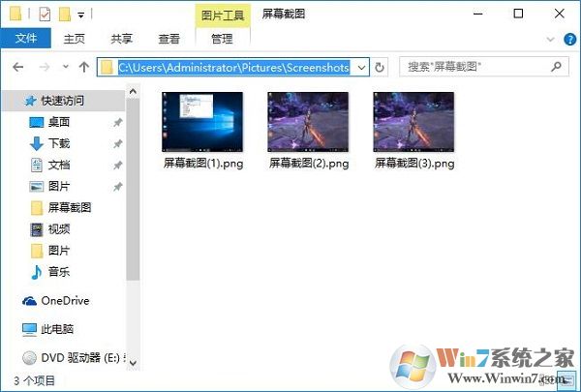Click the Back navigation arrow
The height and width of the screenshot is (392, 581).
pos(18,68)
